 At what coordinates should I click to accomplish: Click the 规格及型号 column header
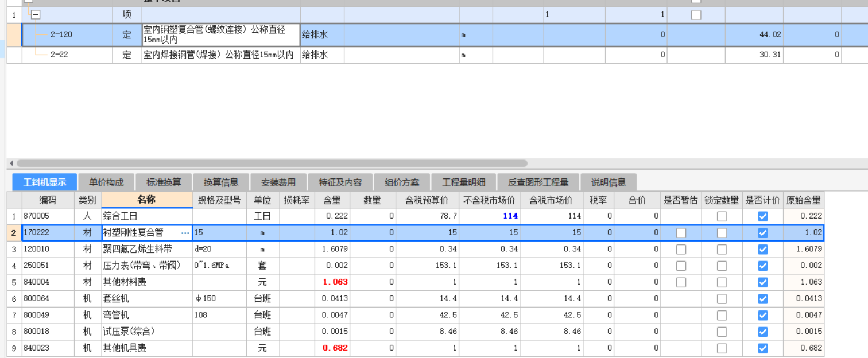[x=219, y=200]
